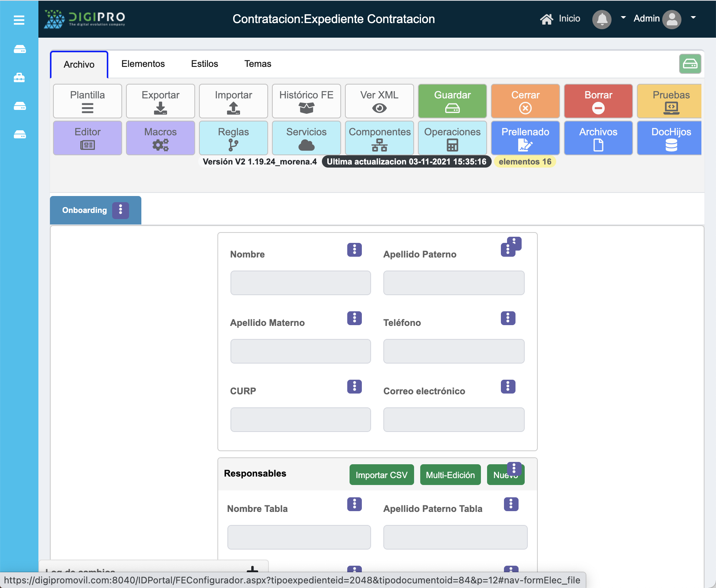
Task: Click the Inicio home icon
Action: pos(546,19)
